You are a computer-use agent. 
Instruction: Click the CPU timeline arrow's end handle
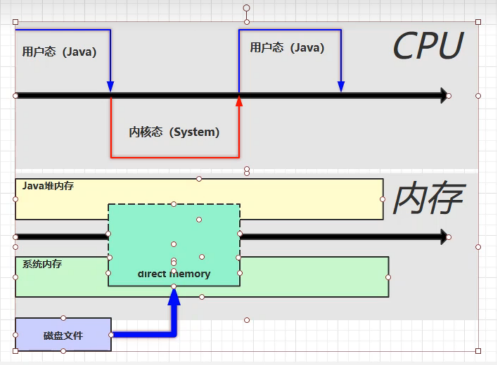[x=449, y=96]
